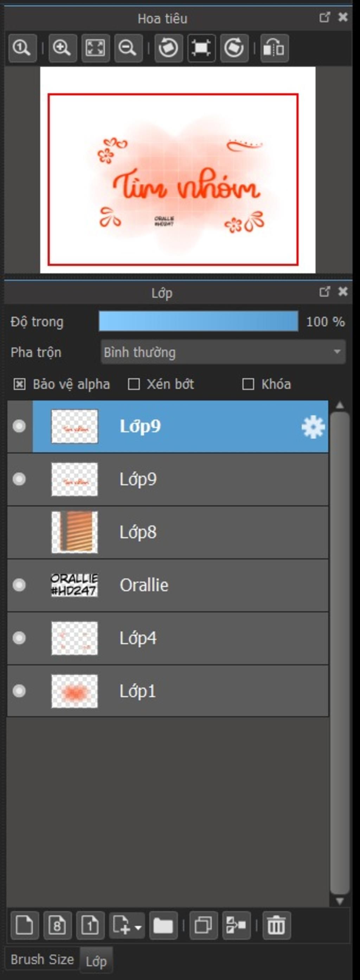
Task: Click the zoom in magnifier icon
Action: pyautogui.click(x=62, y=48)
